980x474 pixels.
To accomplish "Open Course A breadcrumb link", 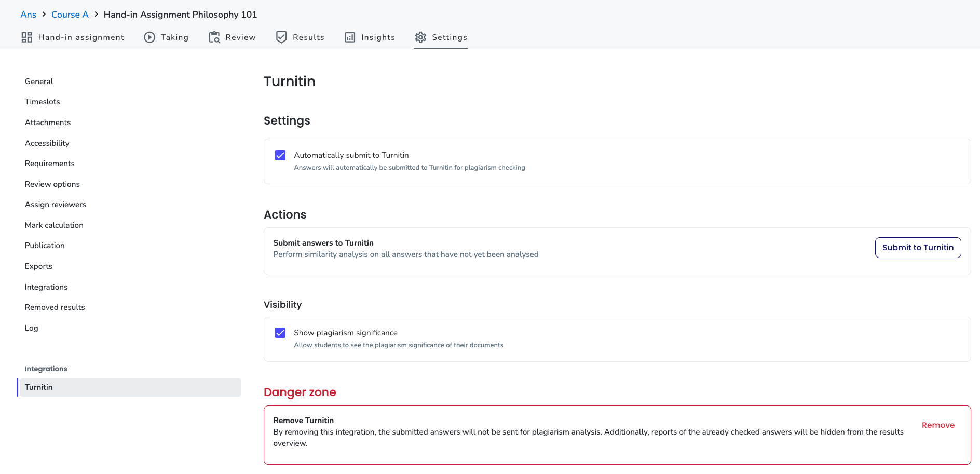I will coord(70,15).
